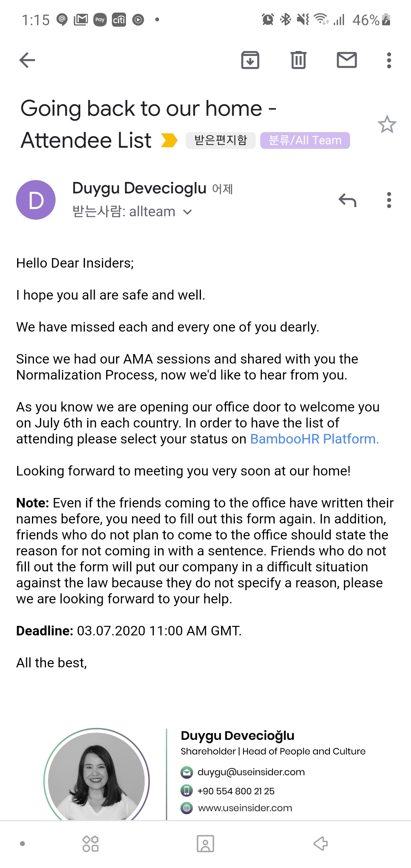
Task: Toggle the yellow importance marker
Action: (169, 140)
